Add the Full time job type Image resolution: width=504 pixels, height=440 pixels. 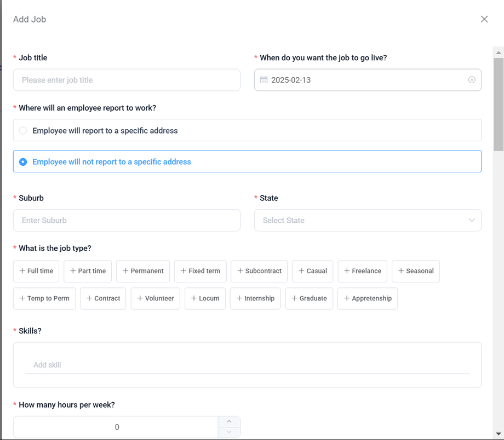tap(36, 271)
